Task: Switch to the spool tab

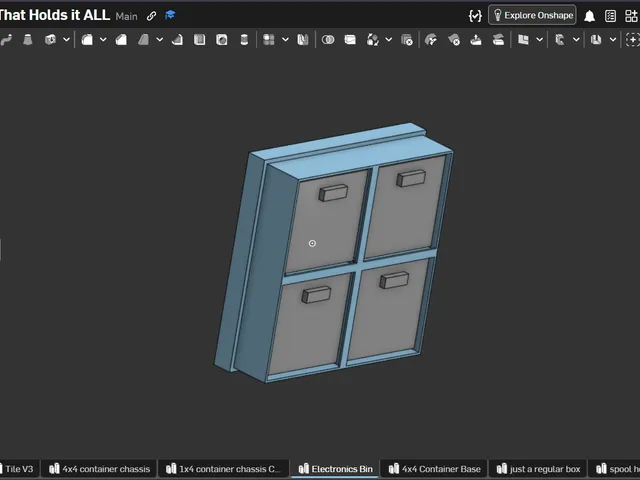Action: (615, 469)
